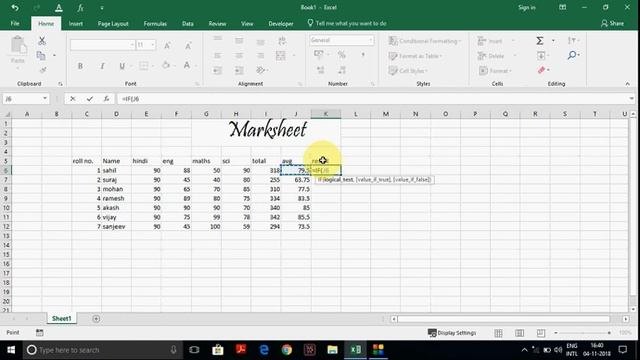The width and height of the screenshot is (640, 360).
Task: Click the Clear eraser icon in Editing
Action: click(542, 70)
